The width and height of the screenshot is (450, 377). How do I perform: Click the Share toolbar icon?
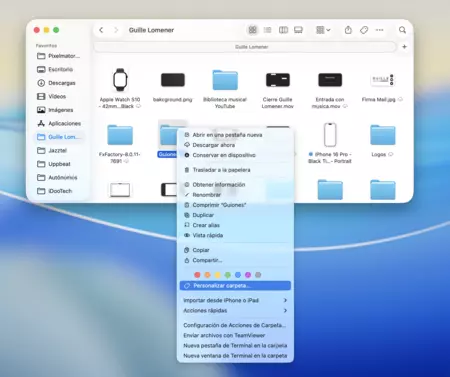click(348, 30)
